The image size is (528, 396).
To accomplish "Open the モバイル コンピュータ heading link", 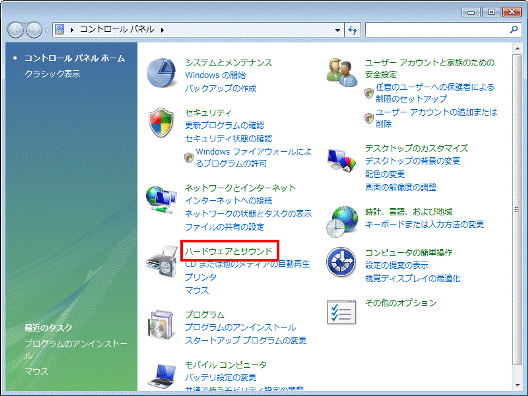I will [x=226, y=365].
